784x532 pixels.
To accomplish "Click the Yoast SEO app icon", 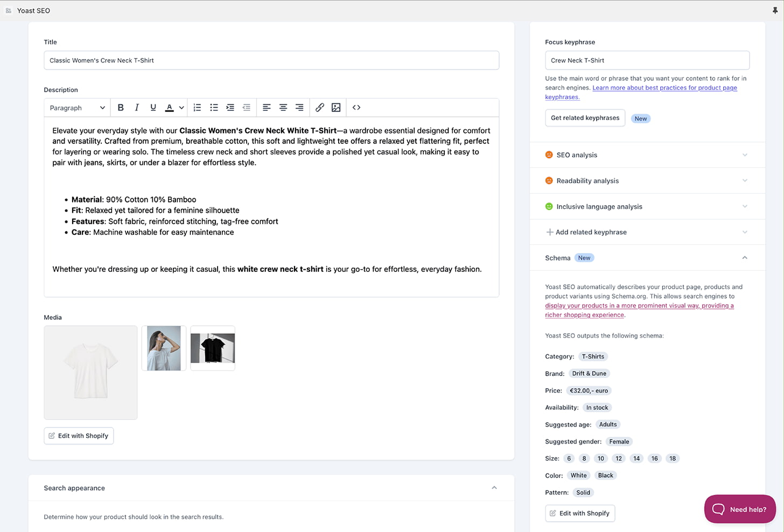I will pos(9,10).
